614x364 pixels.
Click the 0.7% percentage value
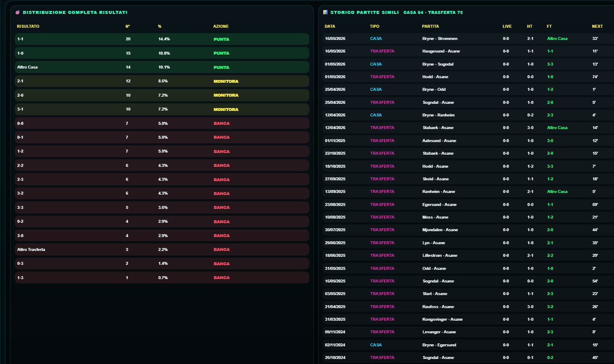pyautogui.click(x=163, y=278)
